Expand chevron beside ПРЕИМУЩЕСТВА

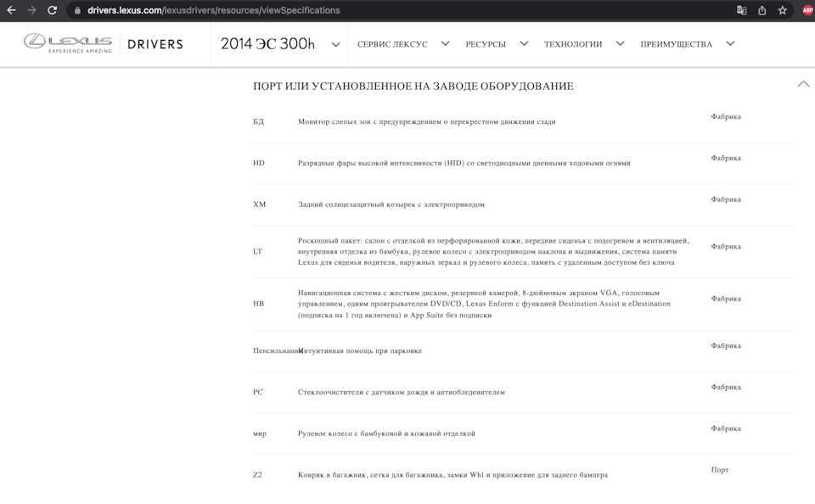point(730,43)
